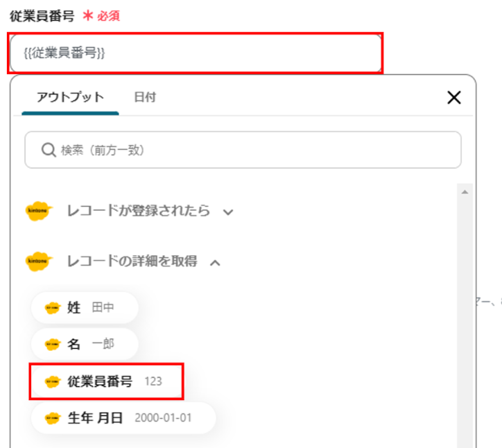Viewport: 502px width, 448px height.
Task: Pick 生年月日 2000-01-01 output chip
Action: click(x=123, y=418)
